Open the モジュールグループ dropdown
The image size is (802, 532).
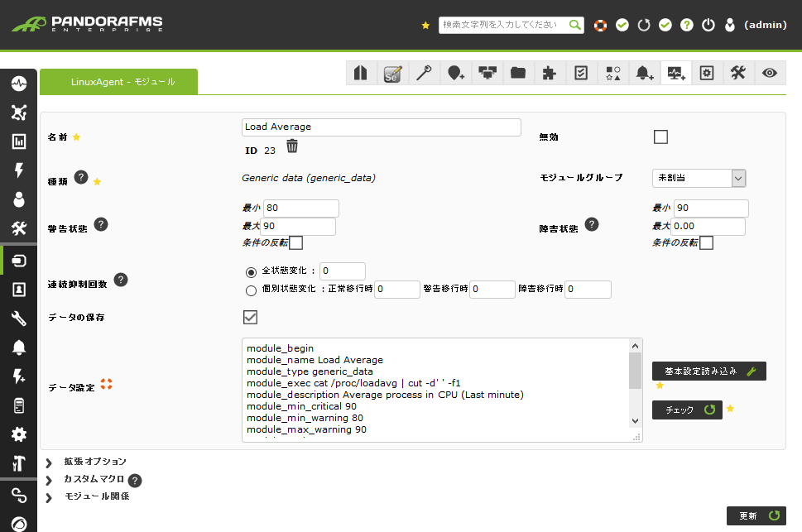pyautogui.click(x=699, y=178)
